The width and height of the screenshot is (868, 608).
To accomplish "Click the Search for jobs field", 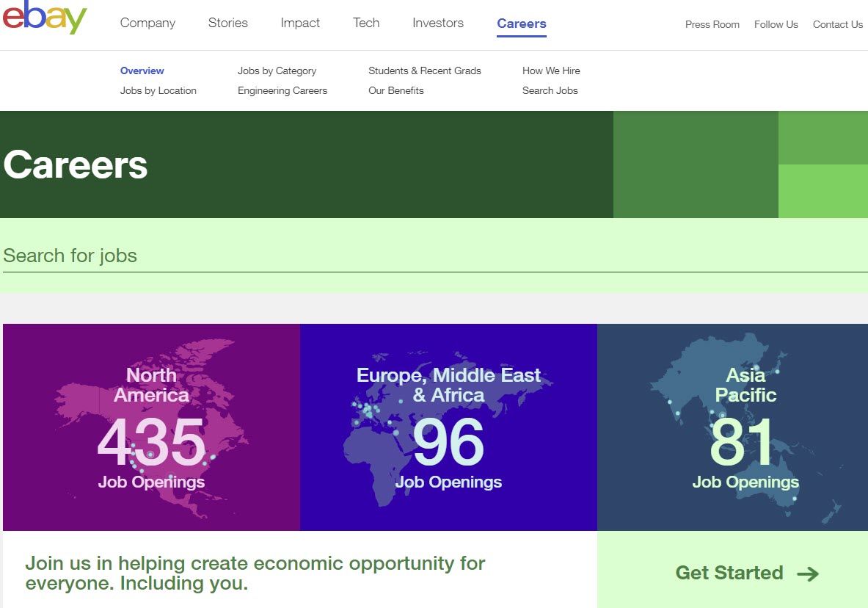I will point(434,256).
